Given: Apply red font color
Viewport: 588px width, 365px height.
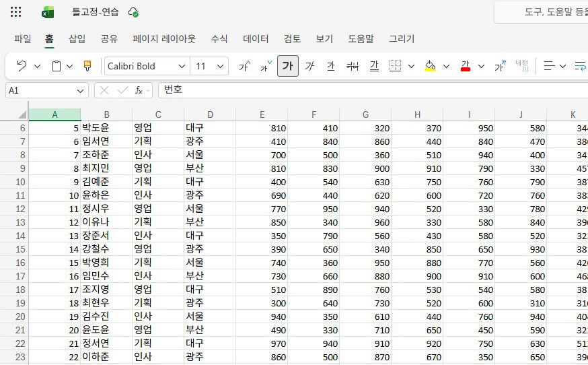Looking at the screenshot, I should pyautogui.click(x=466, y=66).
